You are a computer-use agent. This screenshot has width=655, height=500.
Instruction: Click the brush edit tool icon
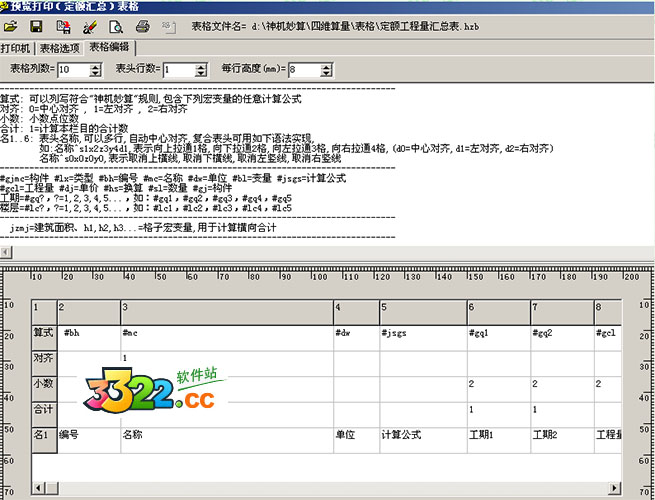90,28
